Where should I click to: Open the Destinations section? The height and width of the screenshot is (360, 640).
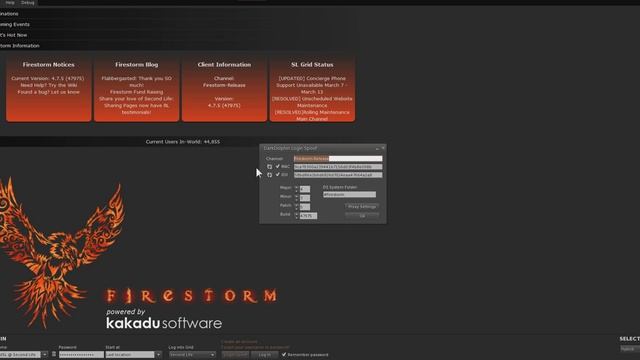(x=9, y=13)
